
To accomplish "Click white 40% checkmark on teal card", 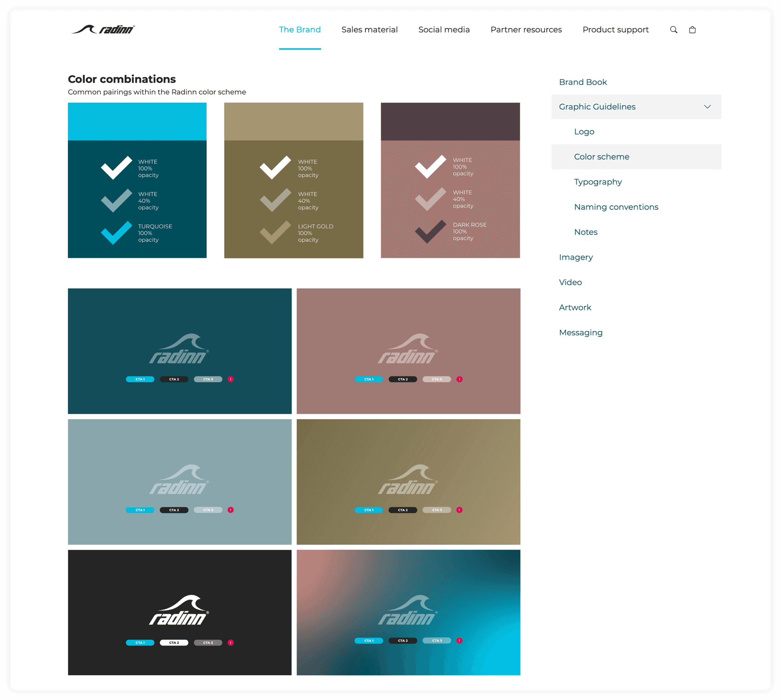I will pyautogui.click(x=116, y=200).
